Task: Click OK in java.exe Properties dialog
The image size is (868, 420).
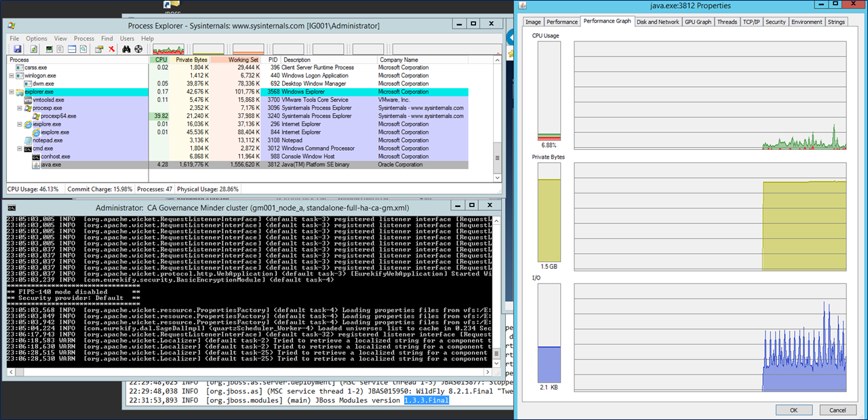Action: coord(795,410)
